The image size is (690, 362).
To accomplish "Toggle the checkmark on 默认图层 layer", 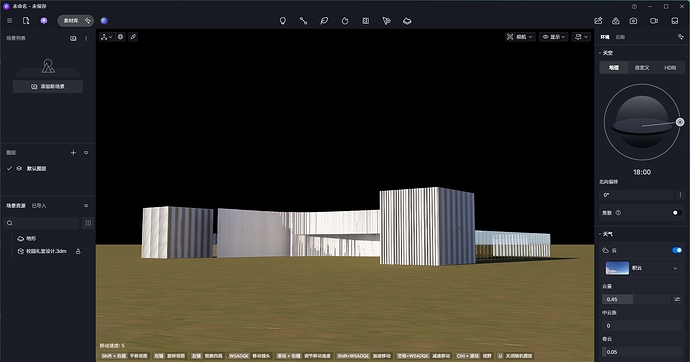I will point(9,168).
